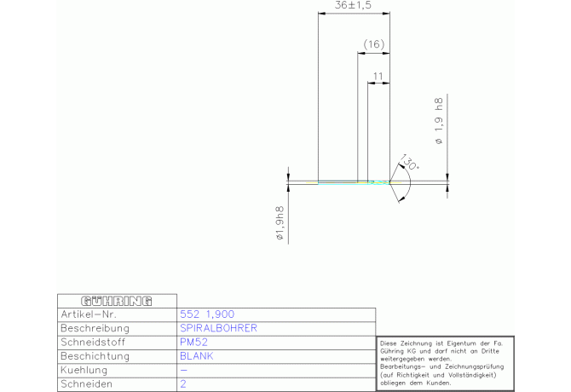This screenshot has height=392, width=571.
Task: Click article number value 552 1,900
Action: (x=207, y=314)
